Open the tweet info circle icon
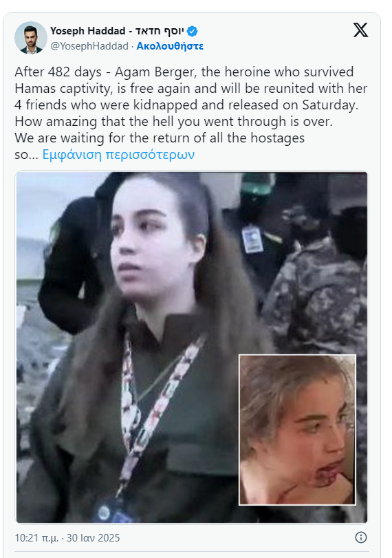The width and height of the screenshot is (392, 558). [x=360, y=537]
